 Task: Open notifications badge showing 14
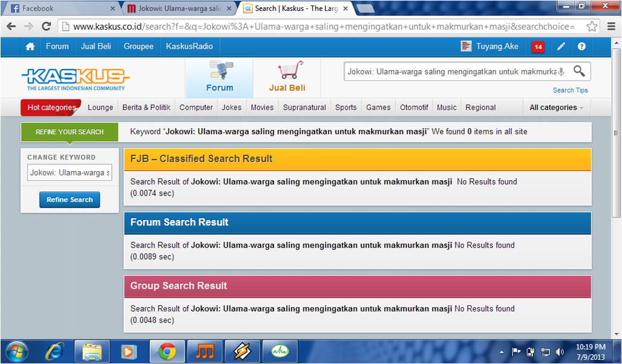point(538,47)
